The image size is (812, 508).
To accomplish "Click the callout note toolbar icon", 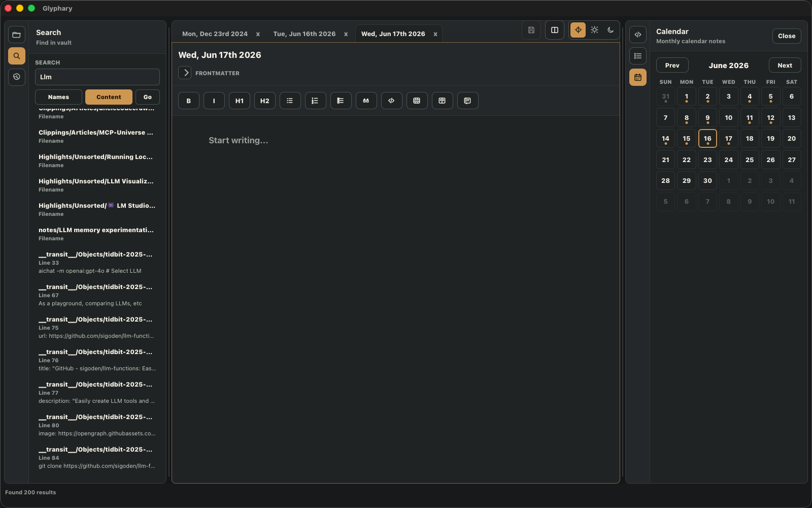I will tap(468, 101).
